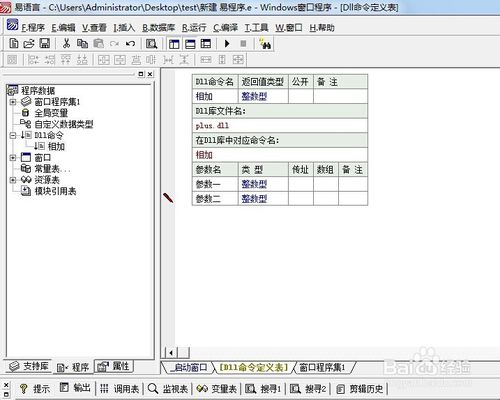Image resolution: width=500 pixels, height=400 pixels.
Task: Expand the 窗口 tree node
Action: tap(13, 157)
